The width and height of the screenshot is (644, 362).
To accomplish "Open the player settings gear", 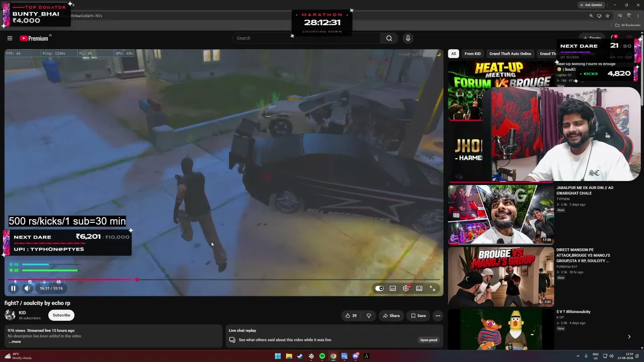I will pyautogui.click(x=406, y=288).
